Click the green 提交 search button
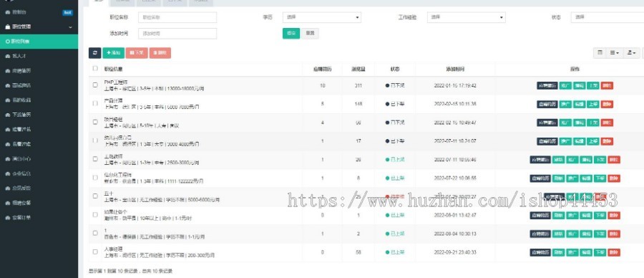 (291, 34)
